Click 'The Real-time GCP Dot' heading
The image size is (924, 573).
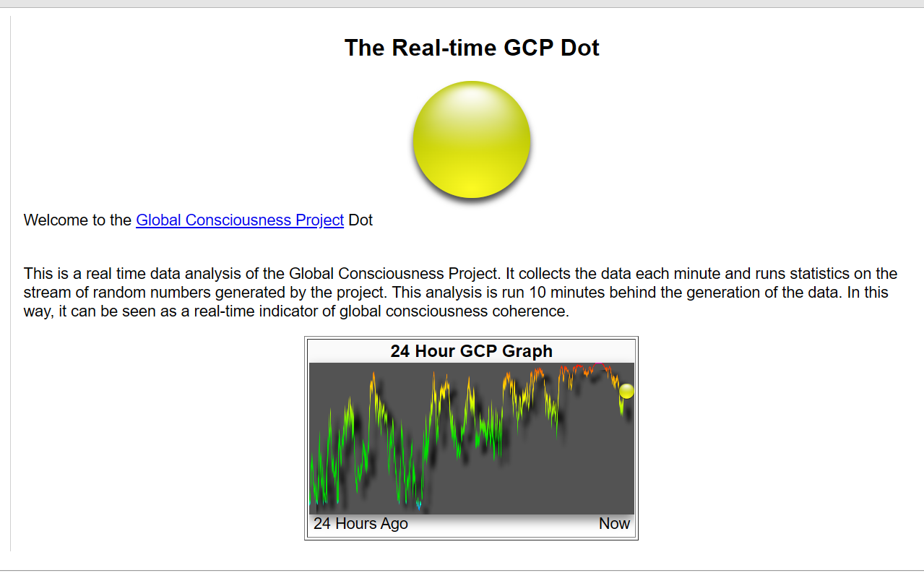(x=472, y=48)
